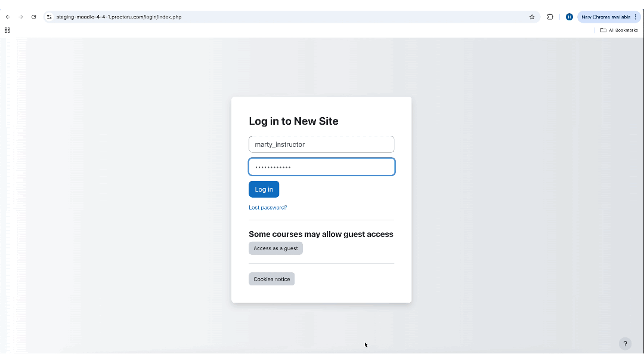View site information icon in address bar
The width and height of the screenshot is (644, 363).
click(49, 17)
